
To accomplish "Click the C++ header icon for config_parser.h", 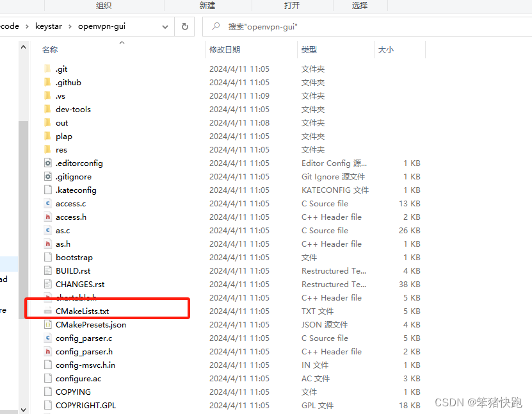I will pyautogui.click(x=47, y=351).
